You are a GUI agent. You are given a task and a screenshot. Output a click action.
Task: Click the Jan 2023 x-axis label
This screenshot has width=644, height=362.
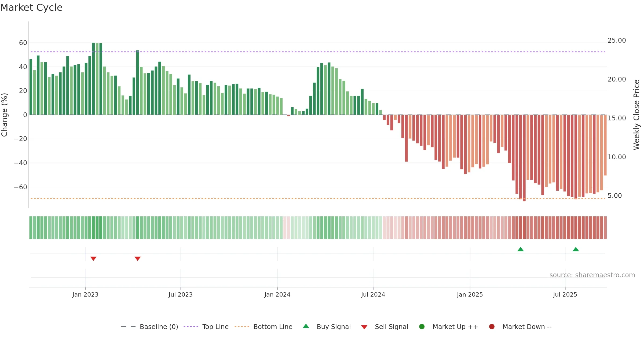click(85, 295)
